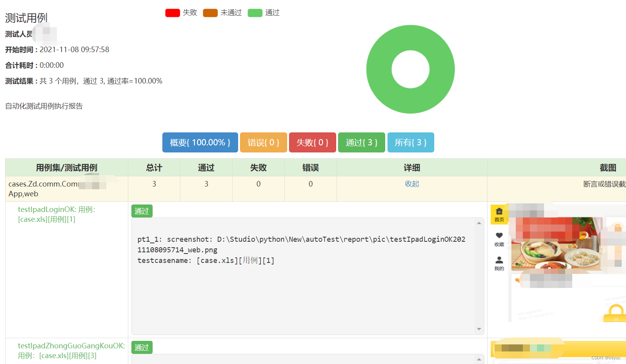Click the 断言或错误截 cell text
This screenshot has height=364, width=626.
pyautogui.click(x=604, y=184)
